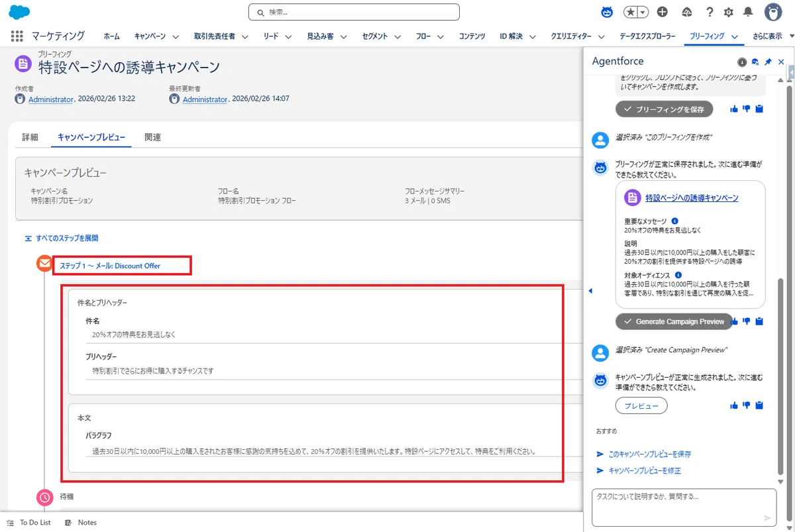Screen dimensions: 795x532
Task: Open the Help question mark
Action: (x=710, y=12)
